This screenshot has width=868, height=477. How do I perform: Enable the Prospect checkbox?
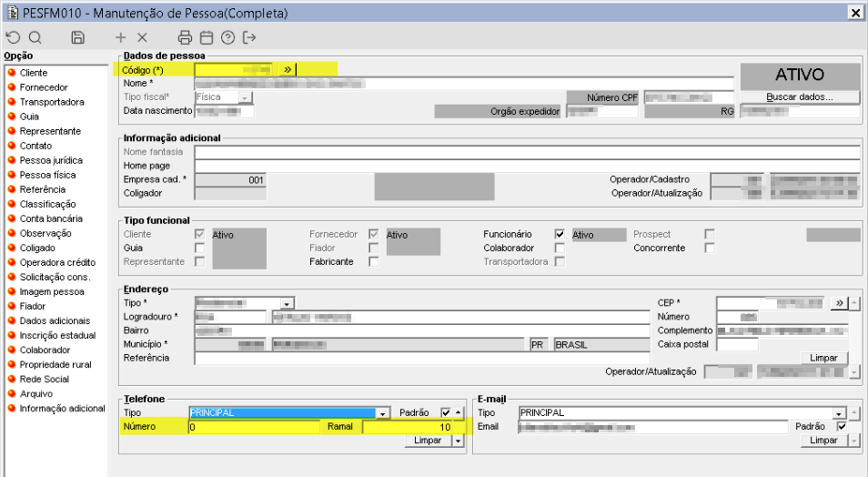point(710,234)
